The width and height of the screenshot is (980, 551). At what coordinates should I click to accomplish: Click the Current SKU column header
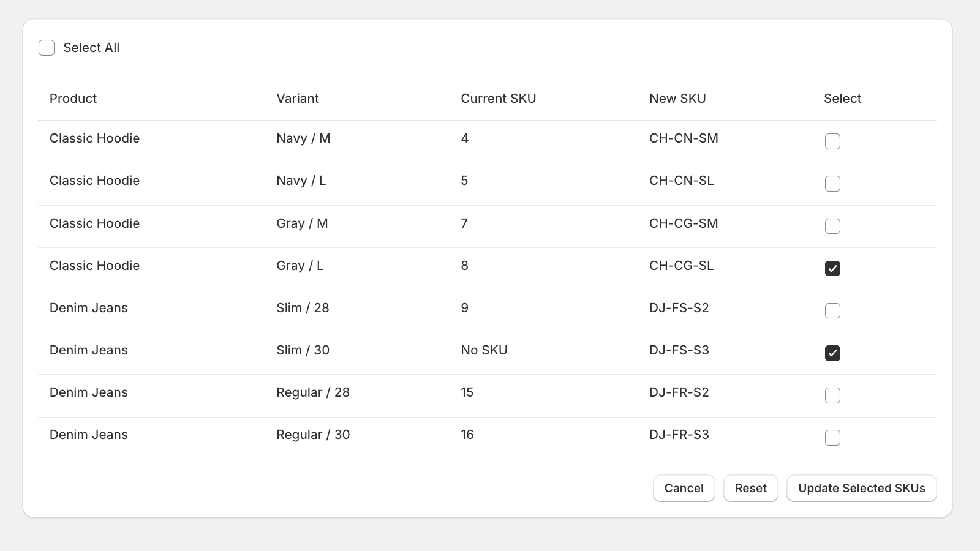pyautogui.click(x=498, y=99)
